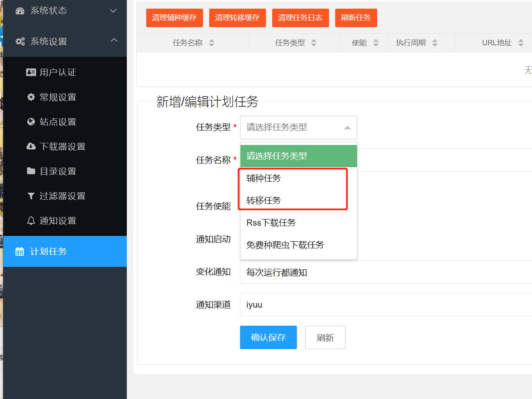Click 清理辅种缓存 button
532x399 pixels.
pyautogui.click(x=175, y=18)
